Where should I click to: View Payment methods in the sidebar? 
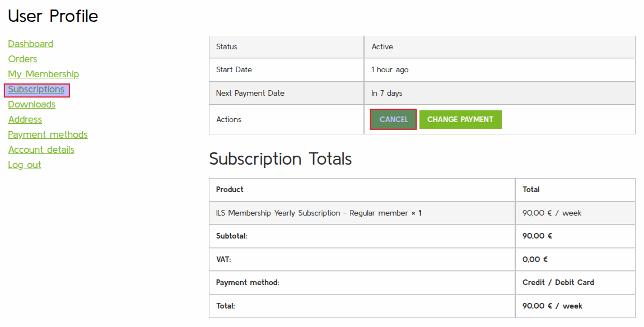click(48, 134)
